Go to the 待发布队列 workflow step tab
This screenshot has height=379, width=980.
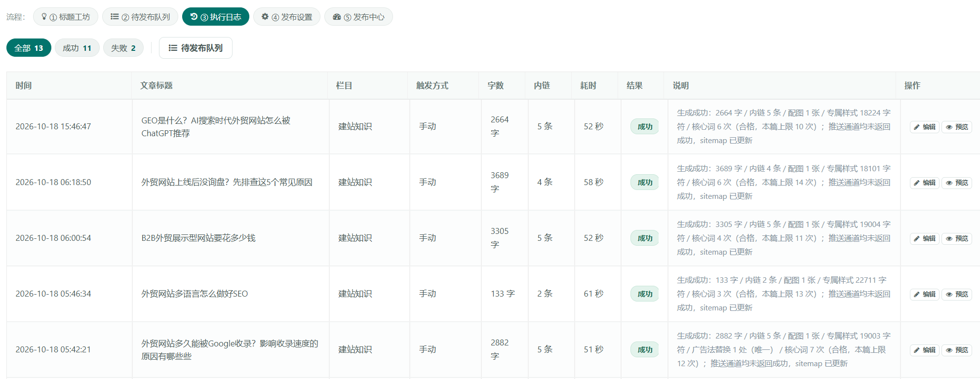[x=140, y=17]
